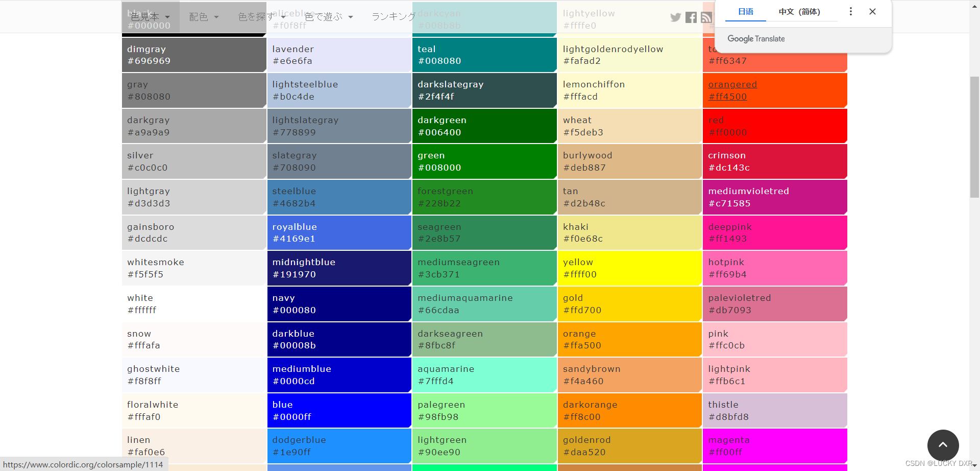980x471 pixels.
Task: Expand the 色で遊ぶ dropdown menu
Action: pyautogui.click(x=329, y=17)
